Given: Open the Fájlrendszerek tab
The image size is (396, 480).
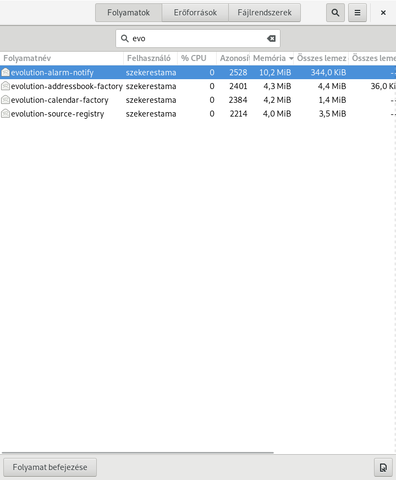Looking at the screenshot, I should click(x=264, y=13).
